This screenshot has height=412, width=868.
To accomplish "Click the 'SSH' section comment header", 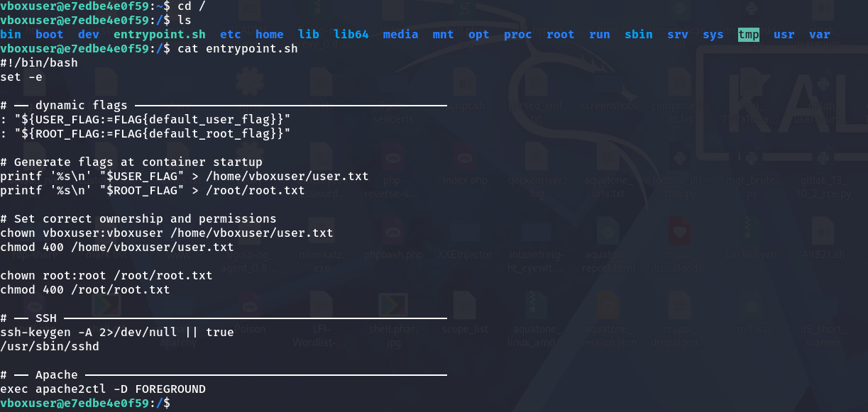I will coord(224,318).
